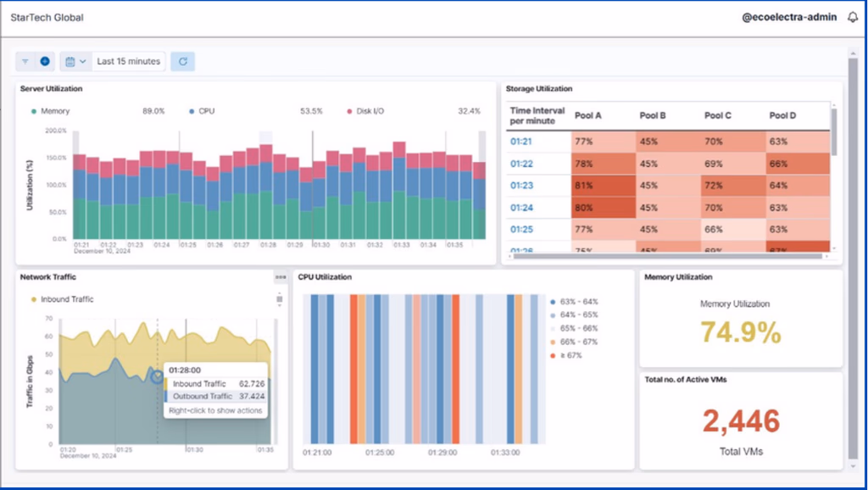Select the 72% Pool C cell
This screenshot has height=490, width=868.
tap(733, 186)
